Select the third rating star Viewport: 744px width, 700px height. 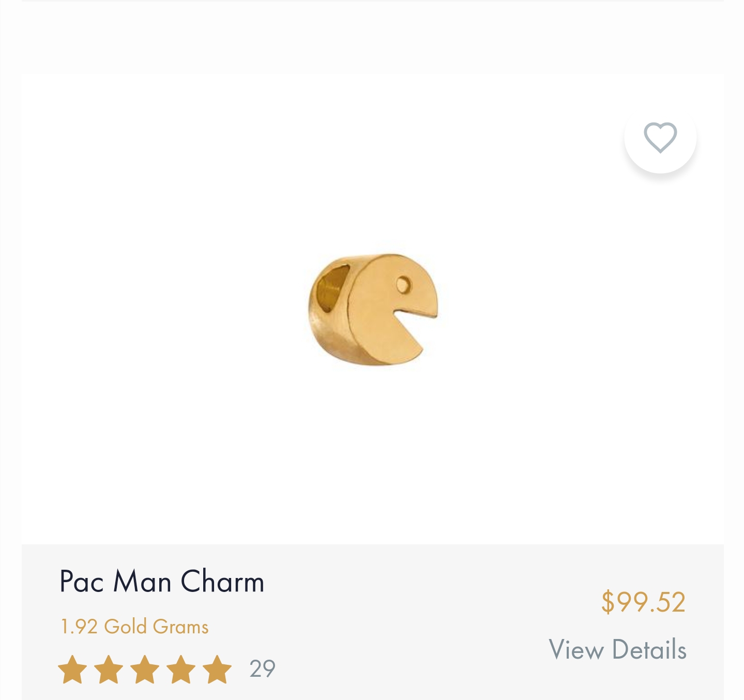click(x=145, y=669)
